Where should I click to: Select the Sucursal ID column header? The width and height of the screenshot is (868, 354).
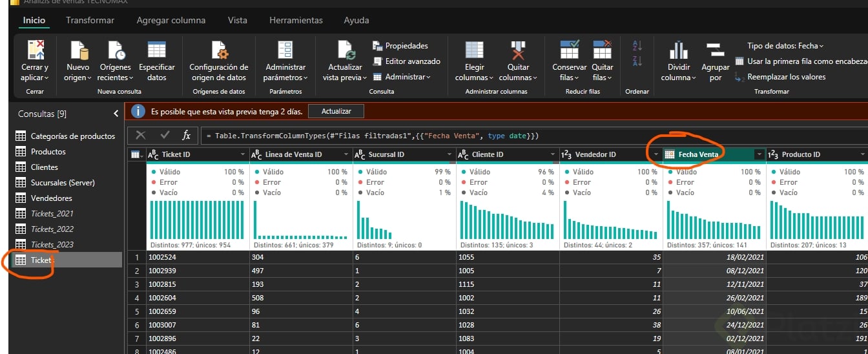(x=404, y=154)
